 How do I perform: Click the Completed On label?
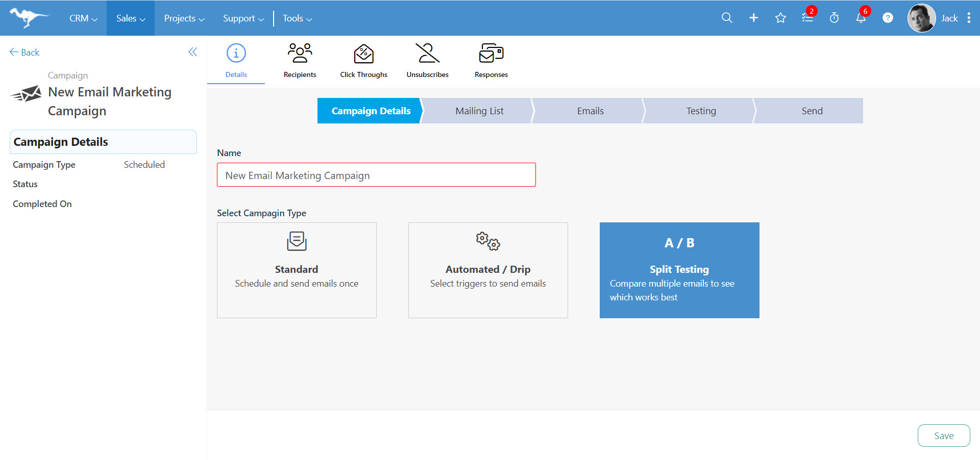(42, 203)
